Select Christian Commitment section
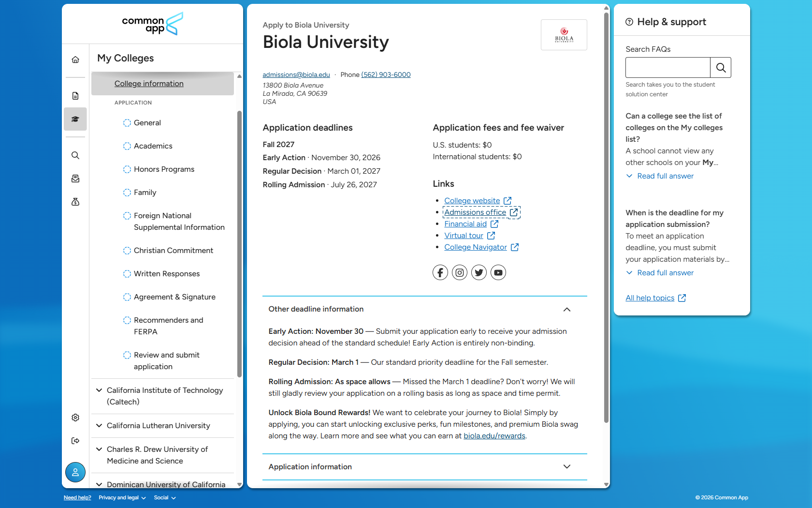The image size is (812, 508). click(173, 251)
